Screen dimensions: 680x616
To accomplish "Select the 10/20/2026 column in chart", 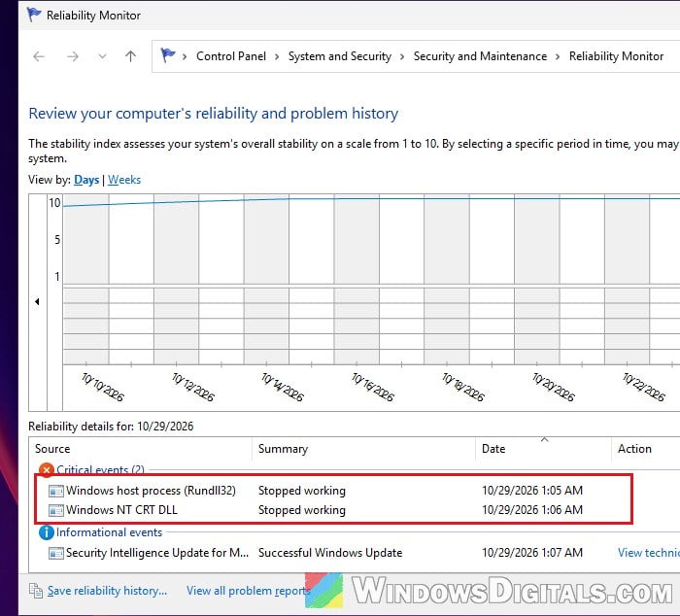I will pyautogui.click(x=537, y=280).
